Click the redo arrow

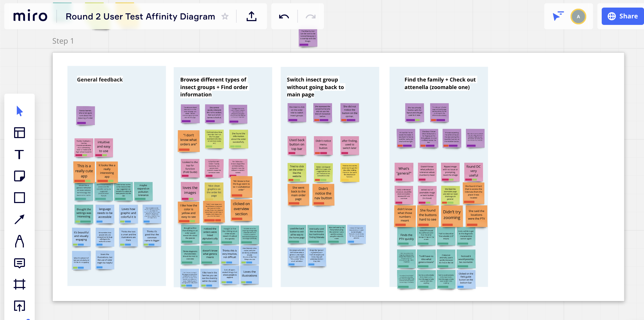311,17
